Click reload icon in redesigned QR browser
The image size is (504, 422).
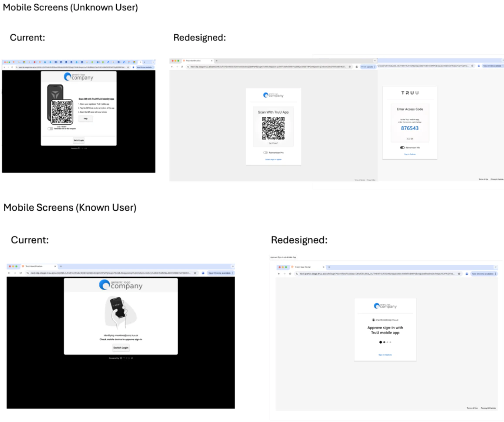[182, 67]
